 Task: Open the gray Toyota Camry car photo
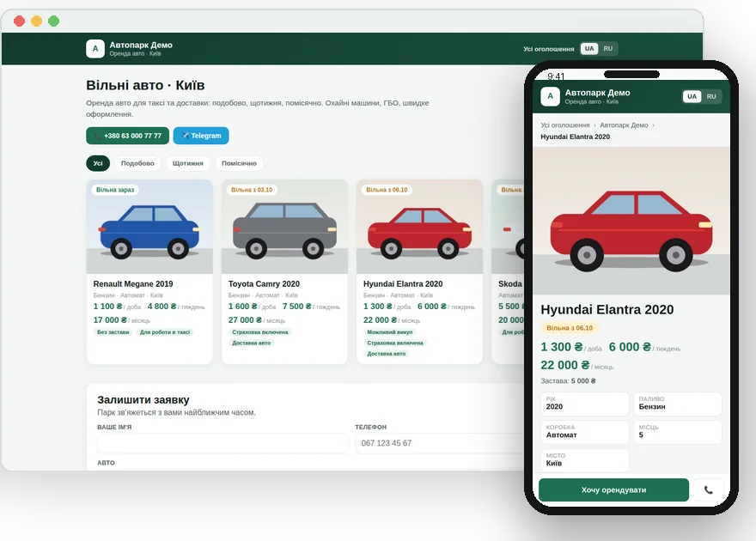point(284,227)
